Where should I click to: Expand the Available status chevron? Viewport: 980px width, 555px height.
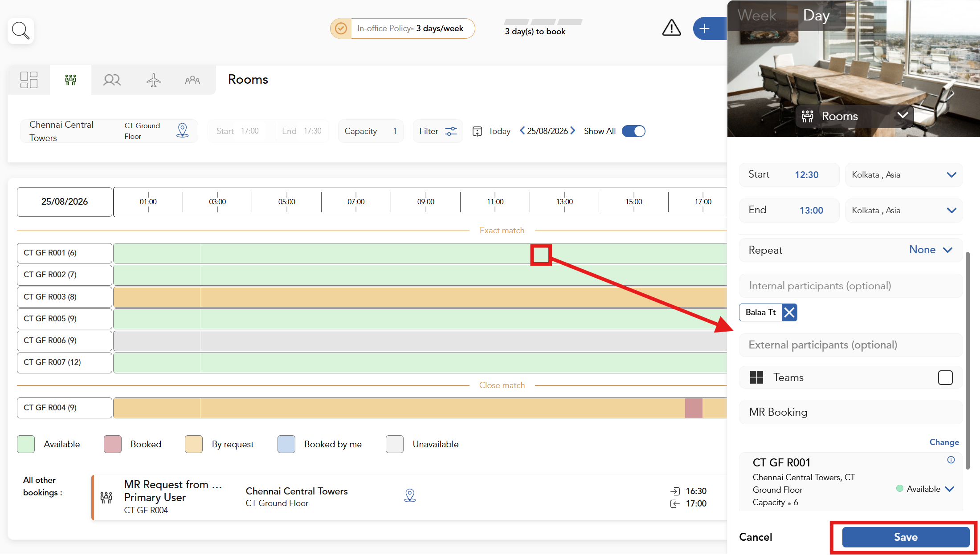[949, 489]
